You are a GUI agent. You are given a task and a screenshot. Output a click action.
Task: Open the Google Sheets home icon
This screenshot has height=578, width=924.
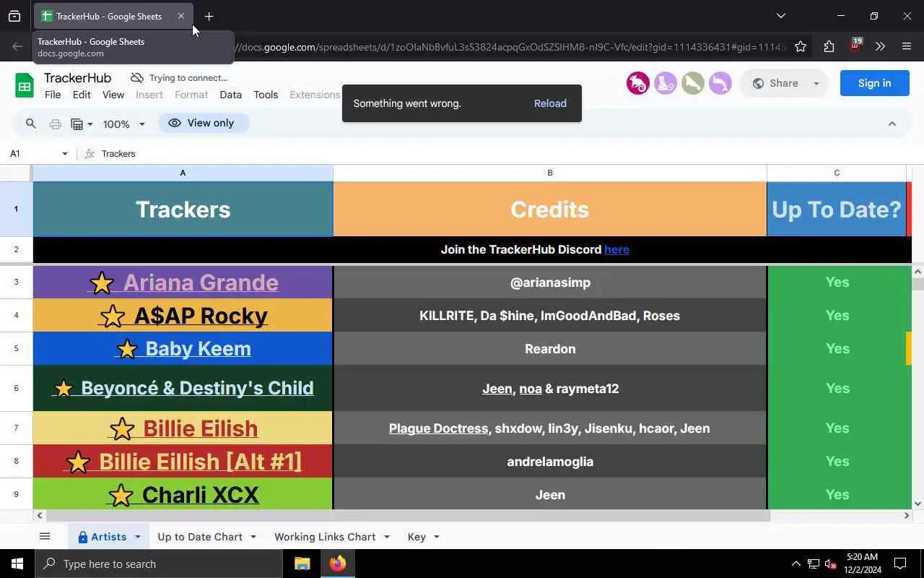click(25, 86)
